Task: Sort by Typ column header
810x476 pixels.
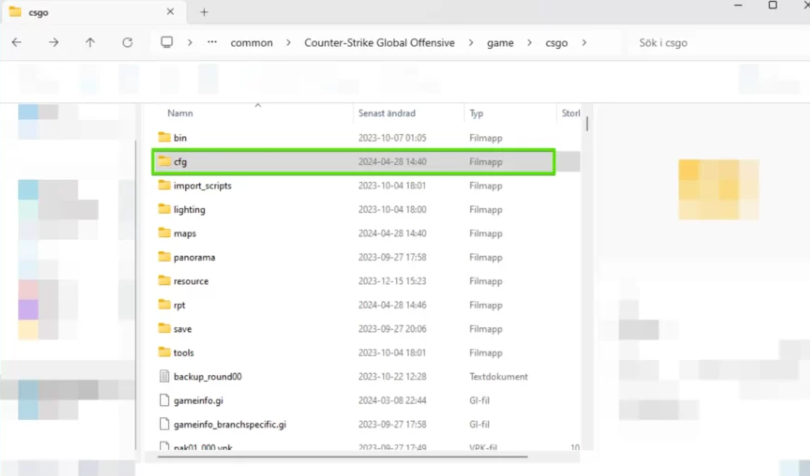Action: tap(476, 113)
